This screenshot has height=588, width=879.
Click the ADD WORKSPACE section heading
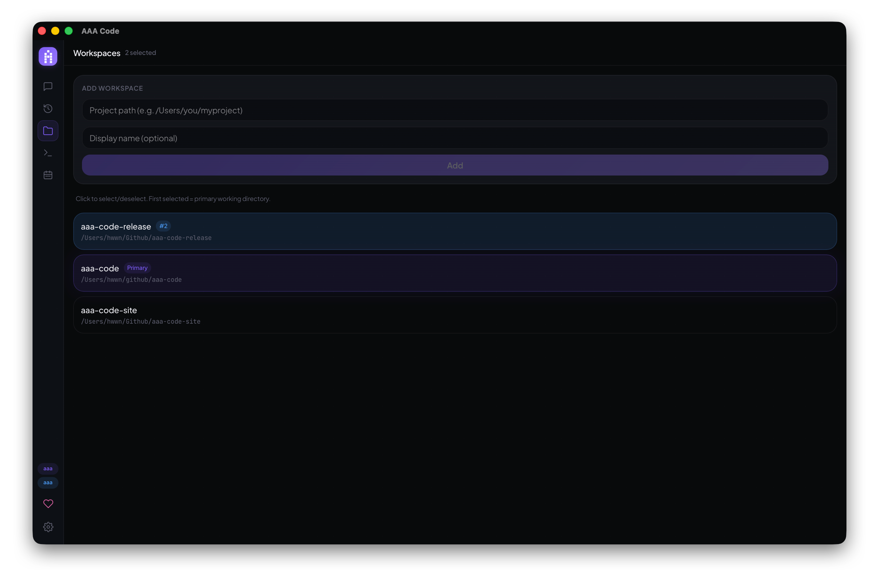(x=113, y=88)
